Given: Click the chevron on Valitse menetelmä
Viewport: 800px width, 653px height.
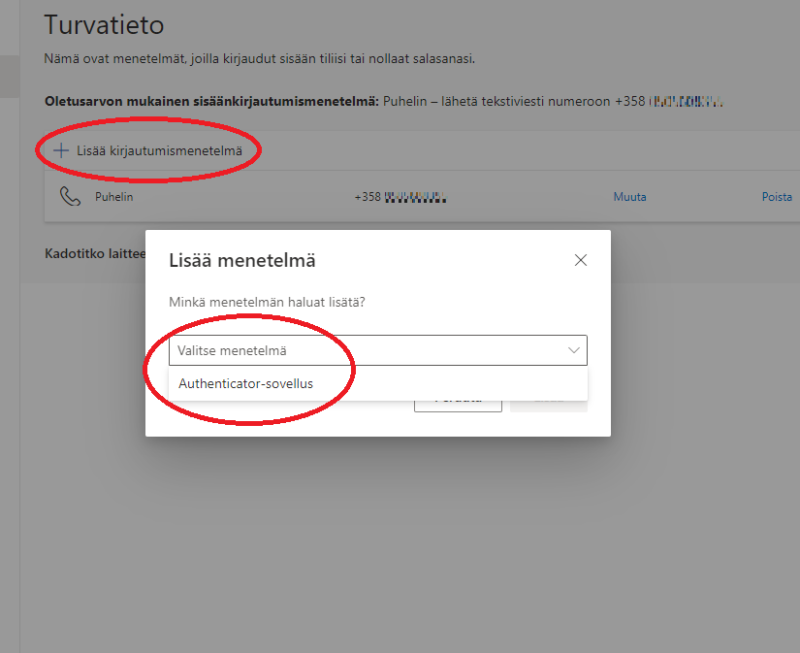Looking at the screenshot, I should point(574,350).
